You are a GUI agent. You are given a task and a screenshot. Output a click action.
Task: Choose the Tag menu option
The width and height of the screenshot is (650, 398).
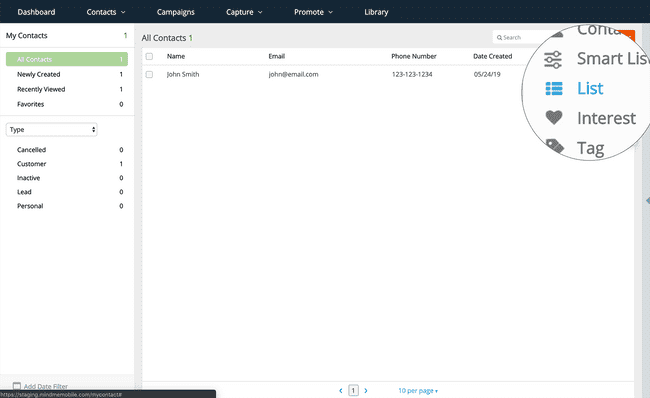point(591,148)
